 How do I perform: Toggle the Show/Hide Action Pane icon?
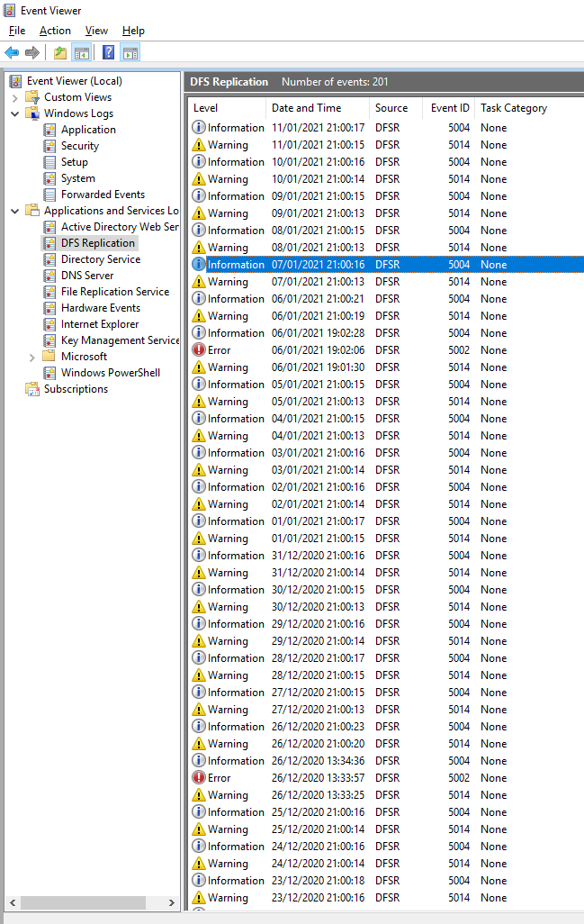tap(130, 53)
